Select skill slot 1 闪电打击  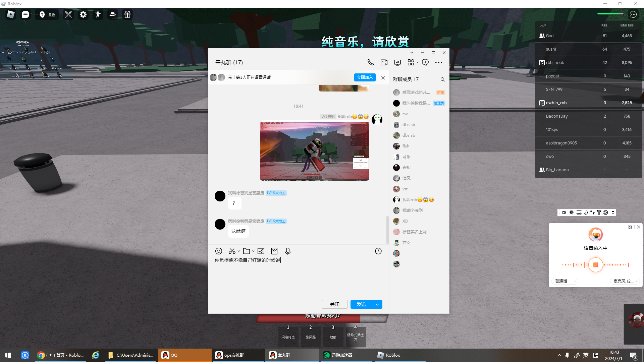point(288,337)
